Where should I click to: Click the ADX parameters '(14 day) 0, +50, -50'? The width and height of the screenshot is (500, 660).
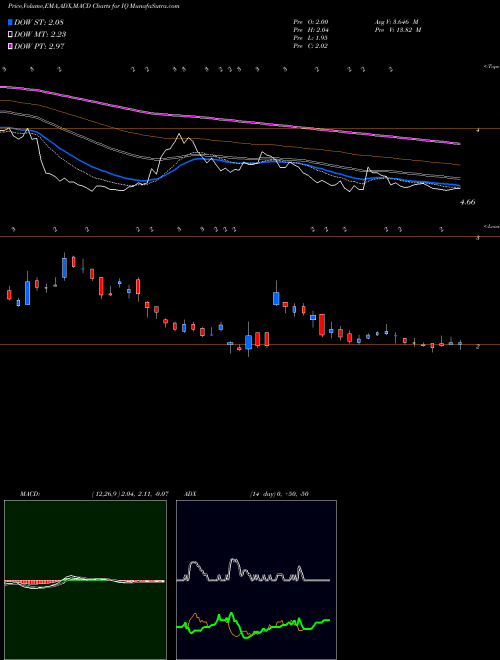(279, 494)
